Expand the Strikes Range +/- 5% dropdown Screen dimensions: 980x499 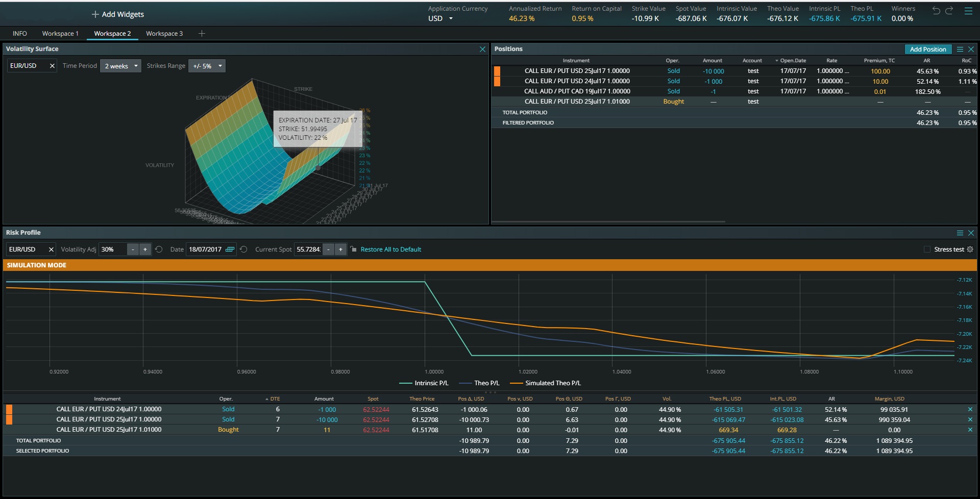coord(207,66)
